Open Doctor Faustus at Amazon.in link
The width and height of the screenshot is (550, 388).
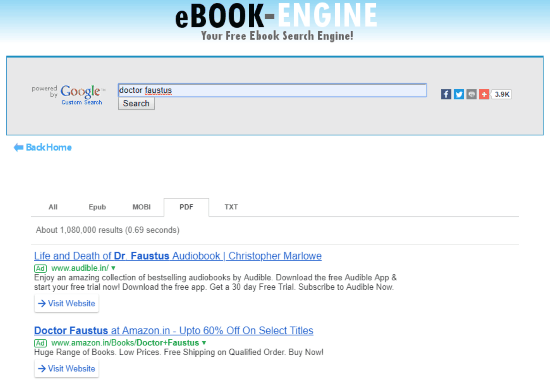coord(174,330)
